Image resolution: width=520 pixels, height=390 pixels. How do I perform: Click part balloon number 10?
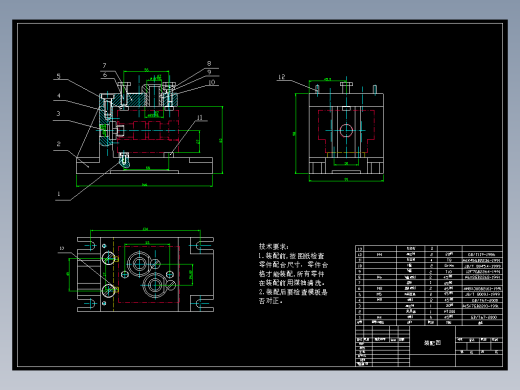pyautogui.click(x=212, y=82)
